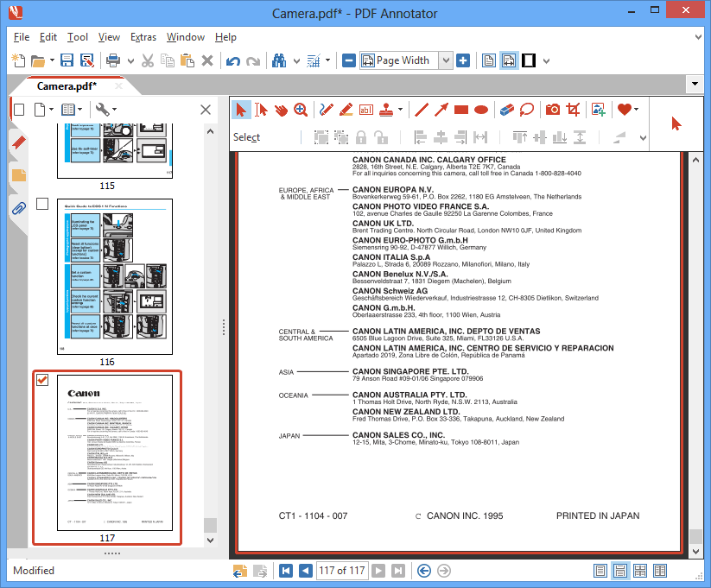Uncheck the page 117 thumbnail checkbox

click(42, 380)
